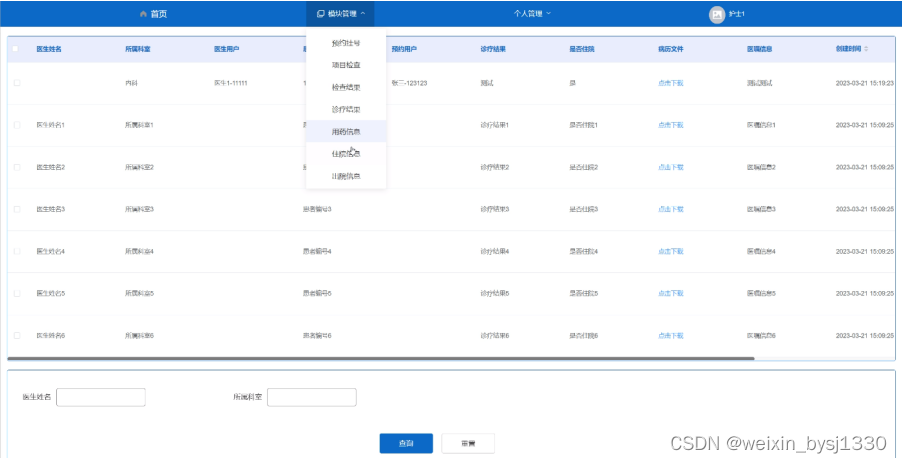Check the box for row 医生姓名5
This screenshot has height=463, width=902.
17,293
